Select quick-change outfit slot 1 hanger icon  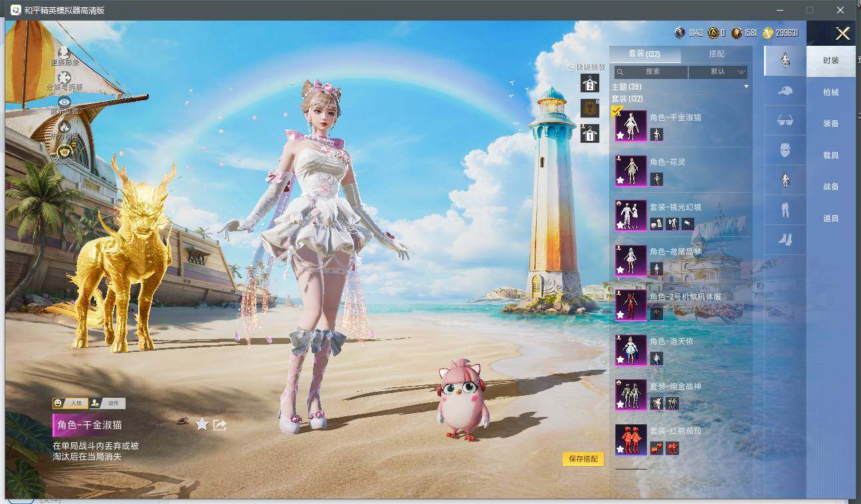590,133
